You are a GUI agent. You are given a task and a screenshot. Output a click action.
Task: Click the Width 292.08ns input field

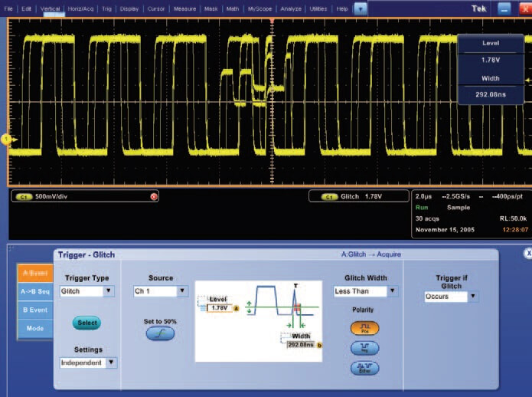(x=300, y=345)
